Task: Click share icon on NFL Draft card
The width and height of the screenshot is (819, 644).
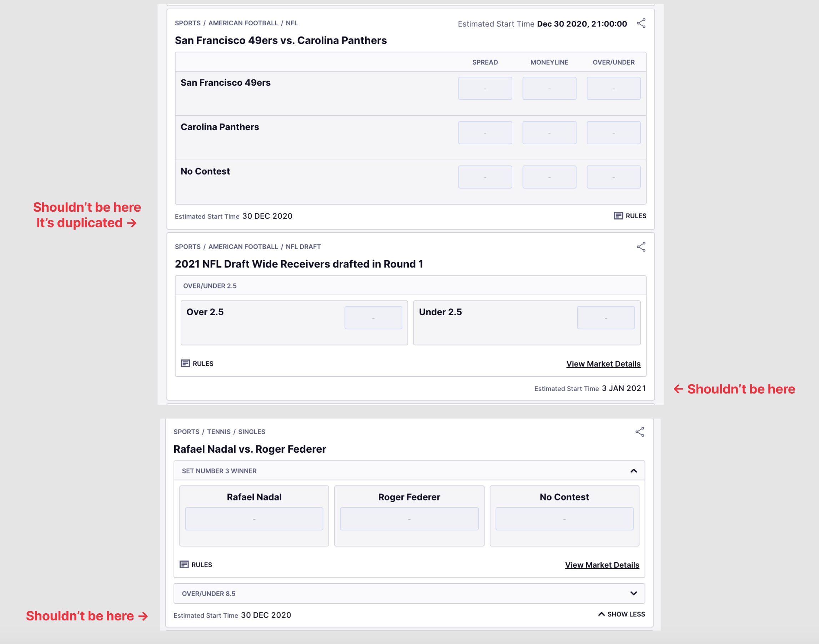Action: [x=641, y=247]
